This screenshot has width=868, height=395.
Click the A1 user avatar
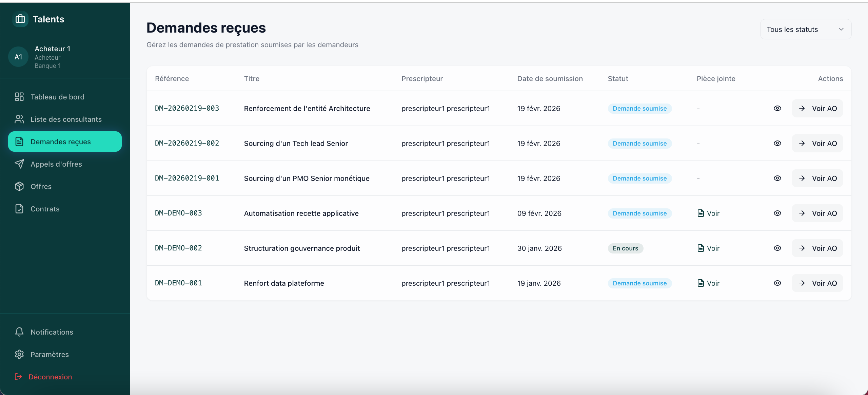click(18, 57)
